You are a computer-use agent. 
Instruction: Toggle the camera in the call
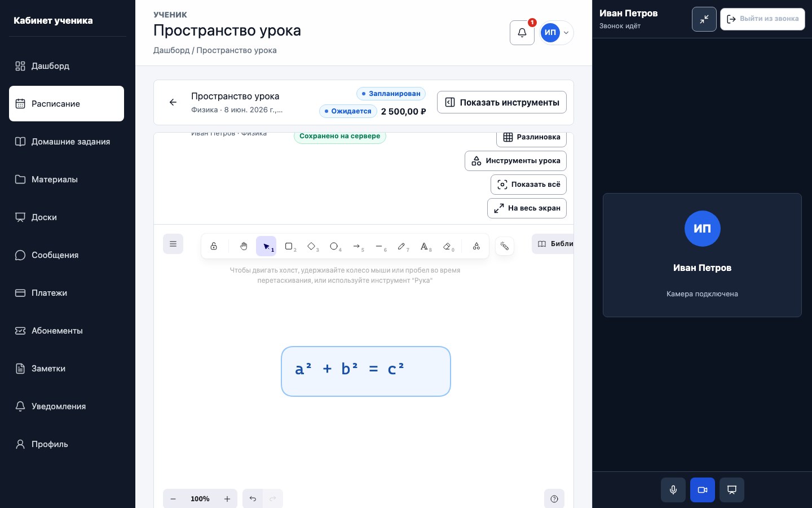(x=703, y=490)
